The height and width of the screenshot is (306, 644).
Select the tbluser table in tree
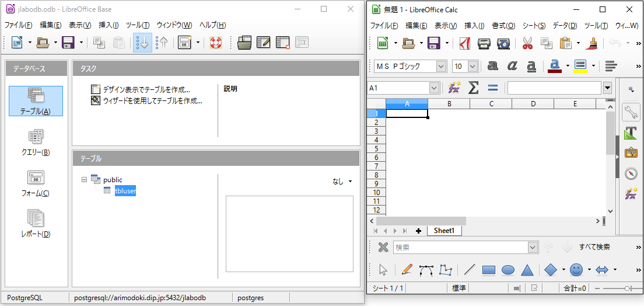125,191
